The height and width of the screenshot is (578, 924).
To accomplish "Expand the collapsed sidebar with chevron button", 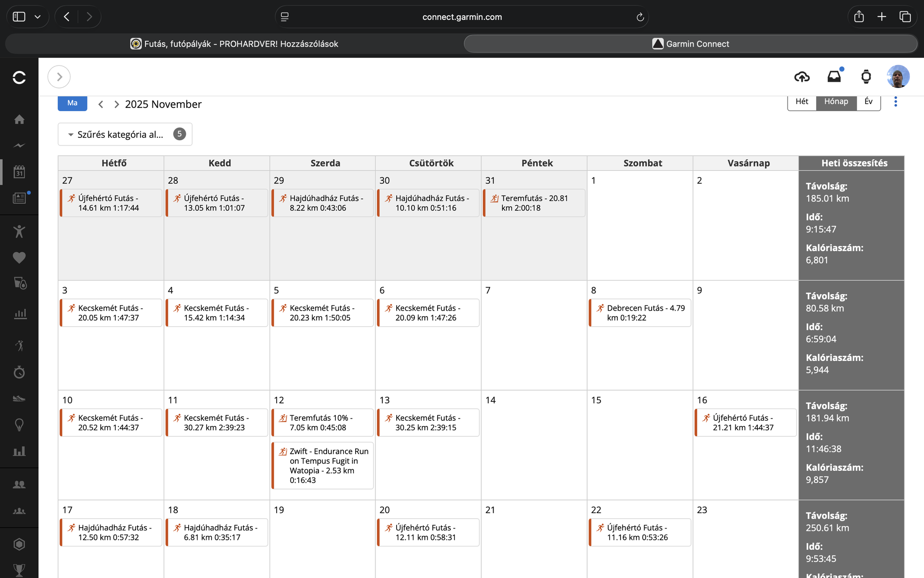I will pos(59,77).
